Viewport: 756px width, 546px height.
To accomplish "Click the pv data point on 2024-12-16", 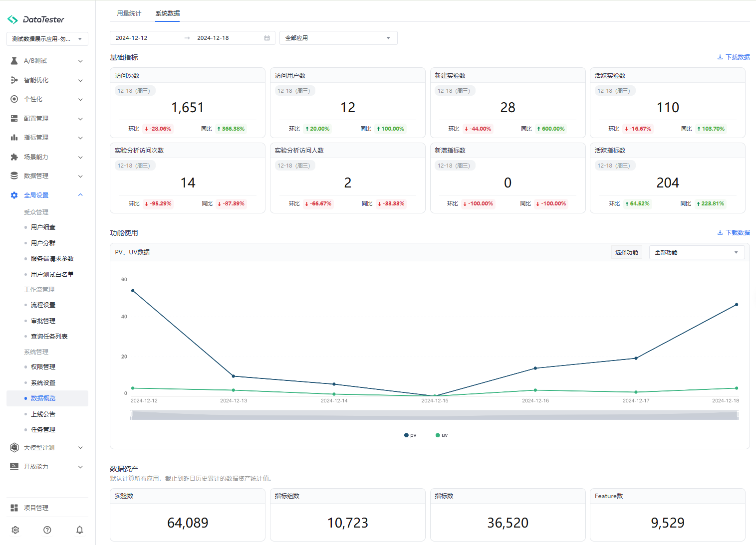I will click(535, 368).
